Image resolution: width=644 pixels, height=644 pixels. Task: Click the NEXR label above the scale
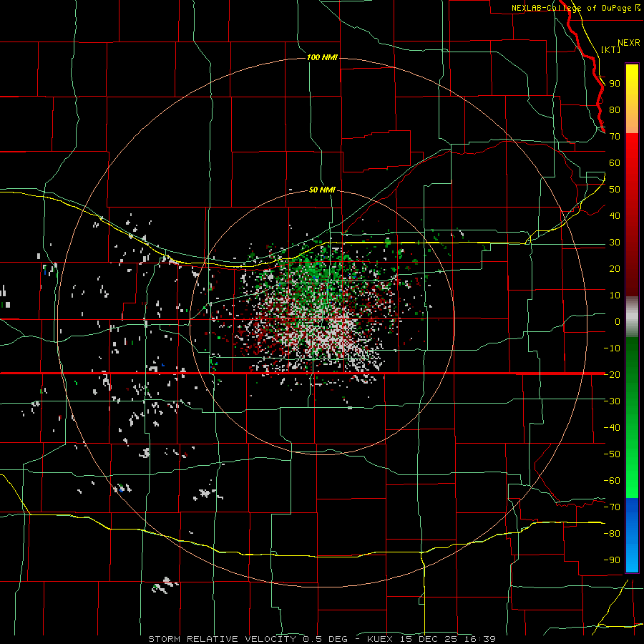tap(629, 43)
